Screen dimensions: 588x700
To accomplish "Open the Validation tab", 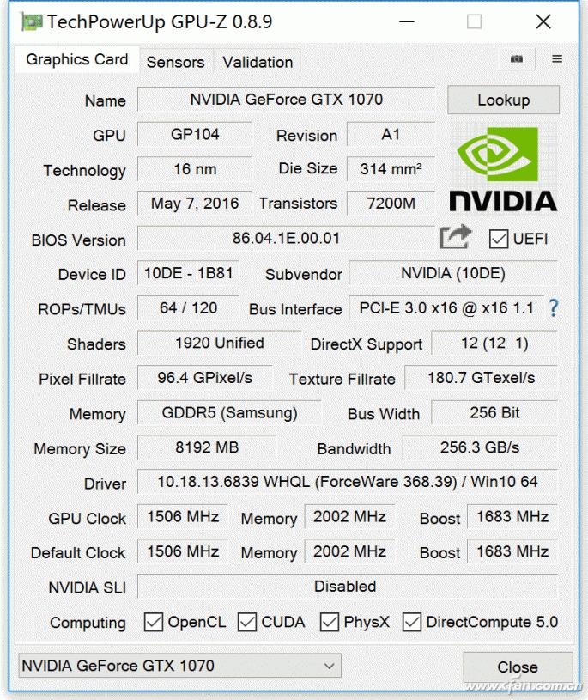I will tap(257, 62).
